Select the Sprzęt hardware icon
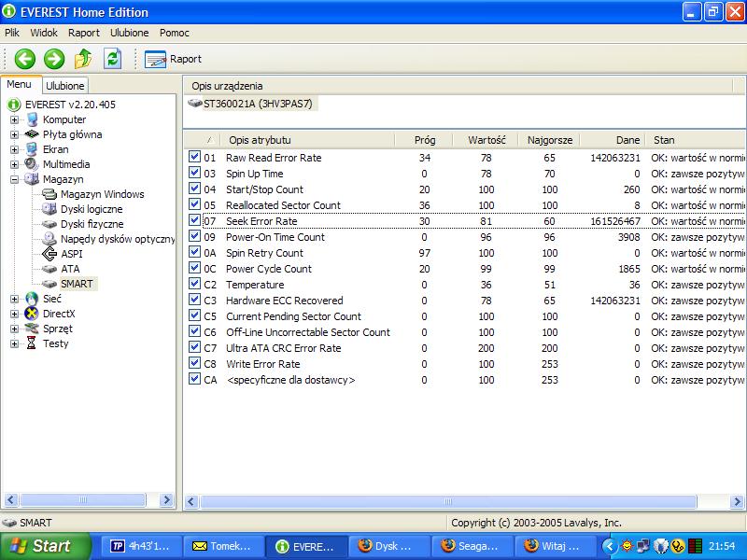The width and height of the screenshot is (747, 560). tap(32, 329)
